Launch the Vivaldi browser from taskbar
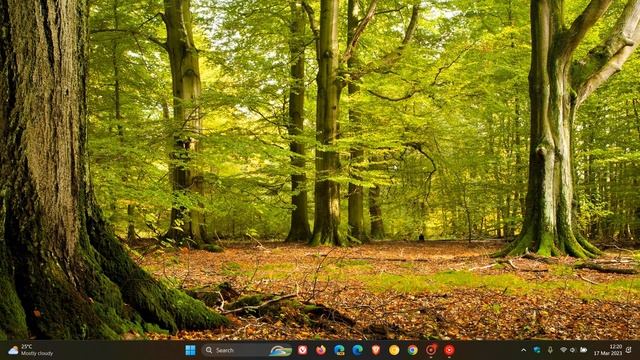Image resolution: width=640 pixels, height=360 pixels. point(302,350)
